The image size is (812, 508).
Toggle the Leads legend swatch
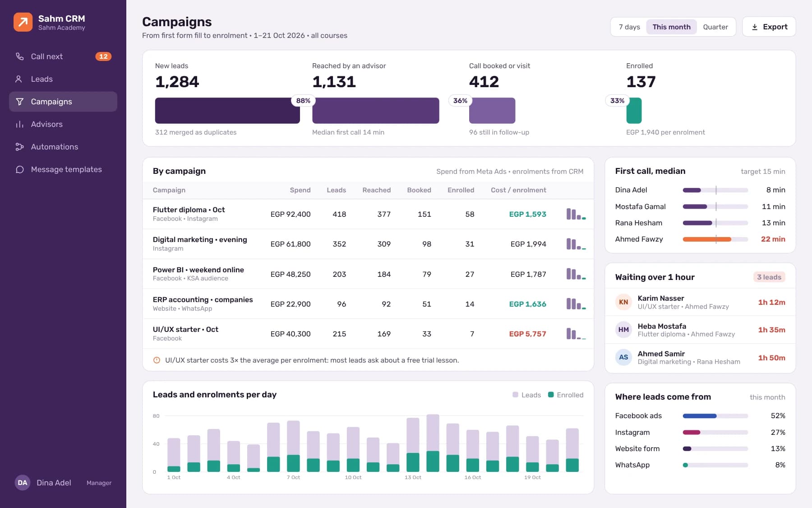(515, 395)
